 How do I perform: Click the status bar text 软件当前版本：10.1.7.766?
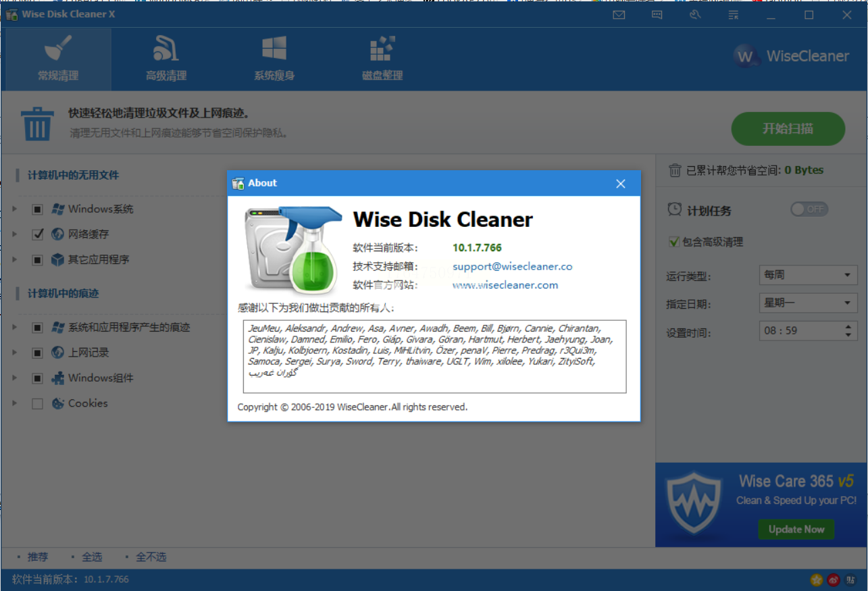click(70, 580)
